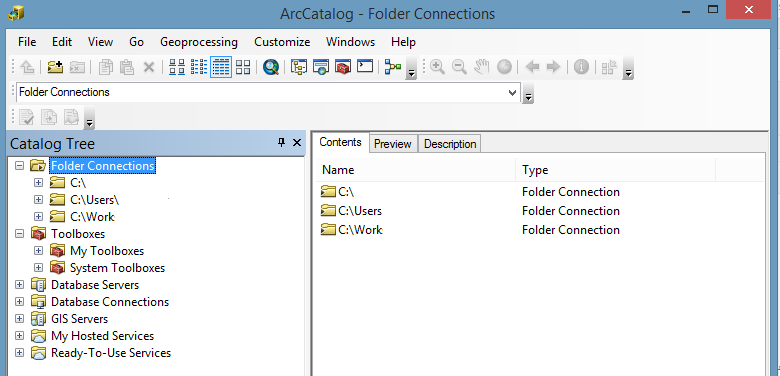
Task: Open the Windows menu
Action: point(350,42)
